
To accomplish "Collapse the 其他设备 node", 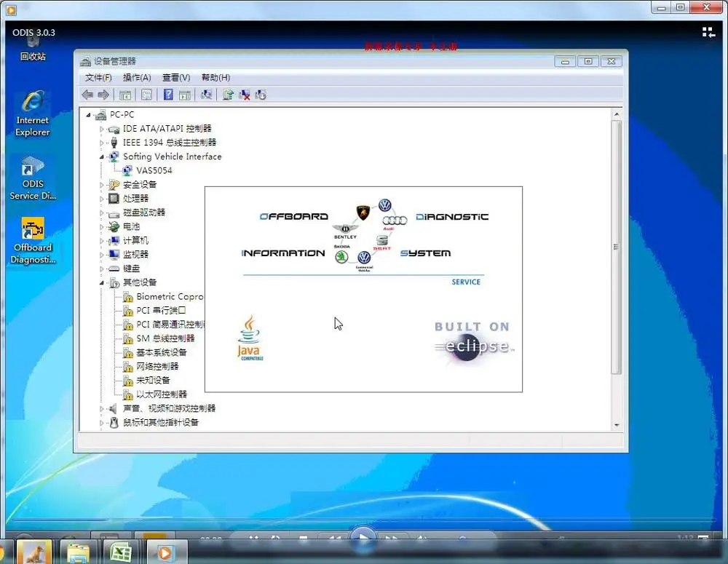I will (102, 282).
